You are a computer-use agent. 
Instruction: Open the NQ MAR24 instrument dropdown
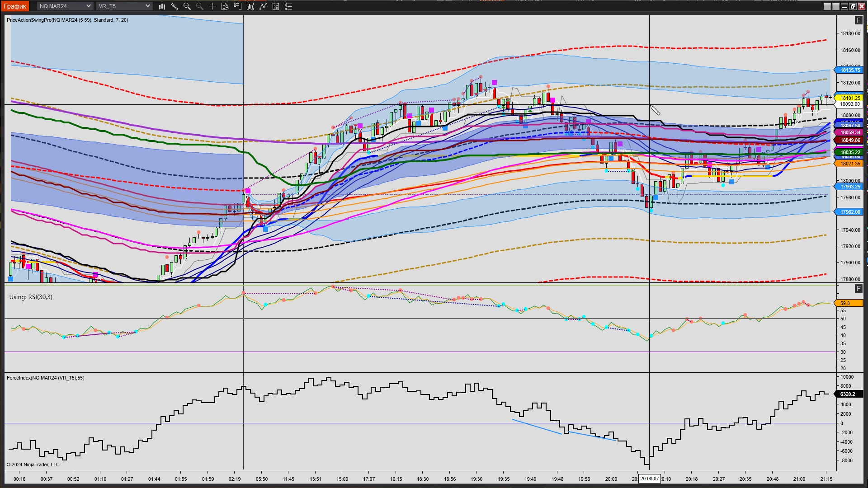pyautogui.click(x=65, y=6)
